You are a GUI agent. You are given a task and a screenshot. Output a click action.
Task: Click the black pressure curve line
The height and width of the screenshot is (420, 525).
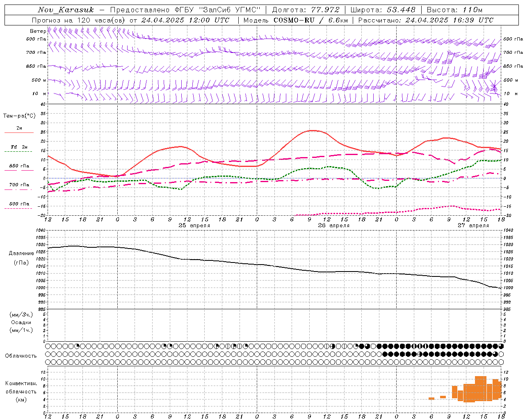click(x=275, y=267)
